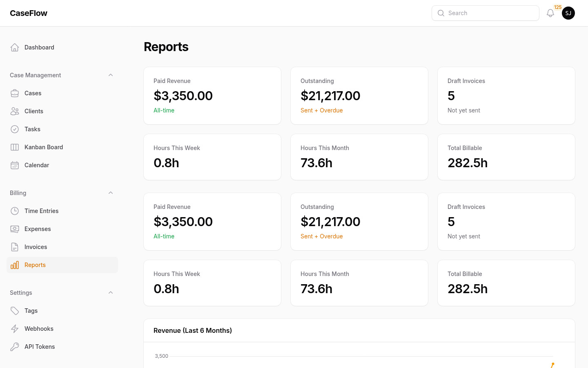Click the API Tokens key icon
This screenshot has height=368, width=588.
coord(15,346)
